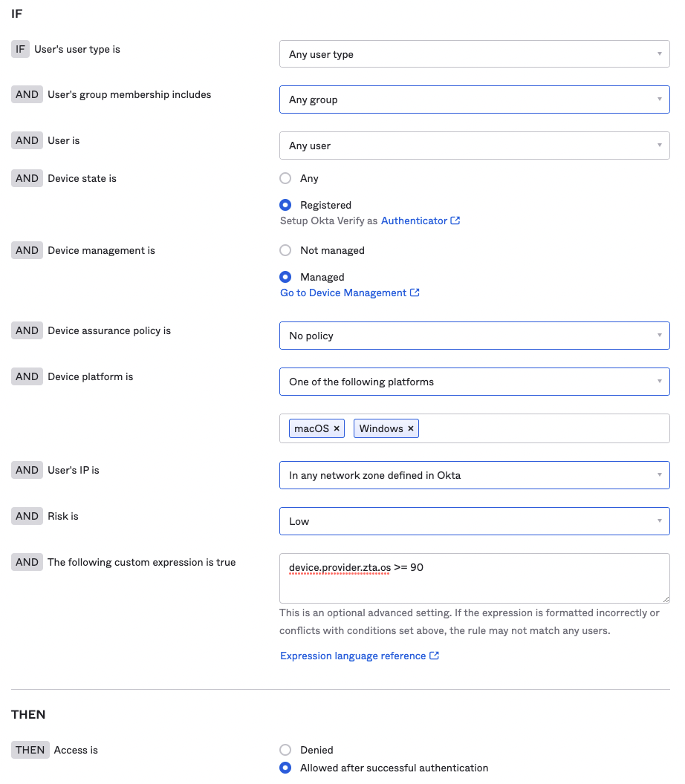Open the Expression language reference link
This screenshot has width=685, height=784.
point(353,656)
